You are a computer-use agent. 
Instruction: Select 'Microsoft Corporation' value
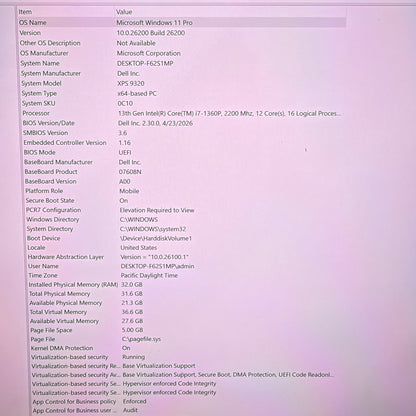(x=149, y=53)
